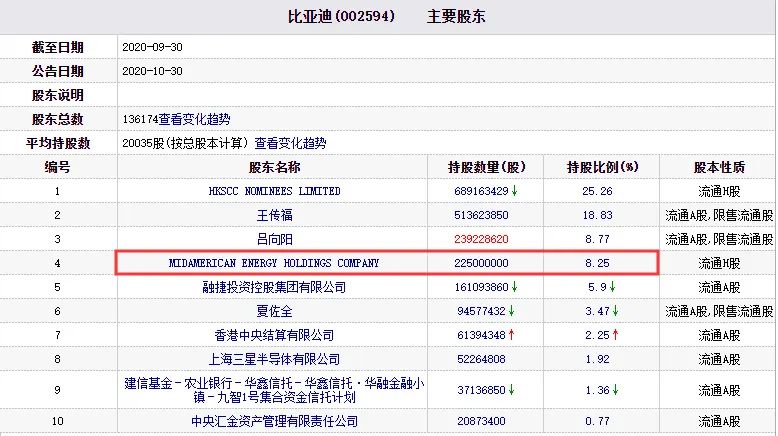Open shareholder 夏佐全 link

[x=274, y=311]
